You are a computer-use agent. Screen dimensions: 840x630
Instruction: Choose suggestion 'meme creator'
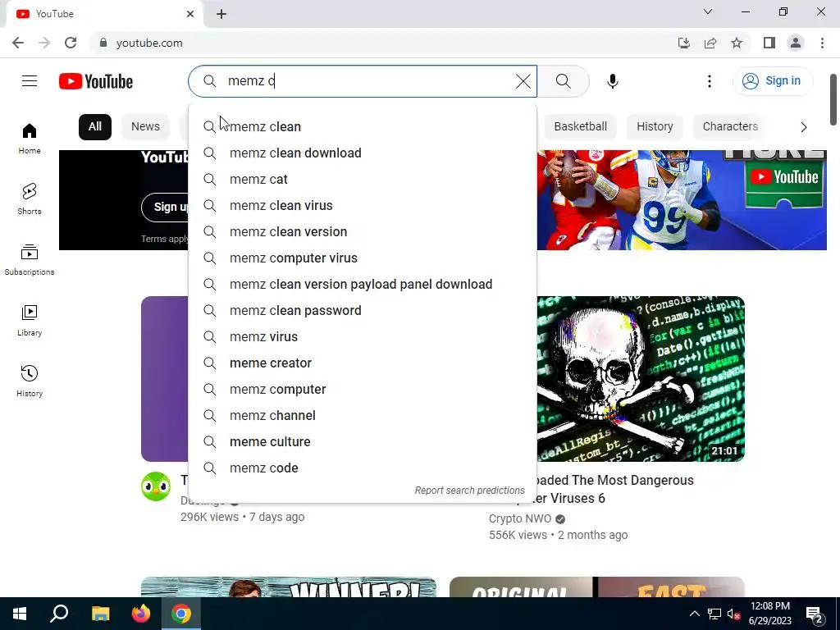coord(362,363)
